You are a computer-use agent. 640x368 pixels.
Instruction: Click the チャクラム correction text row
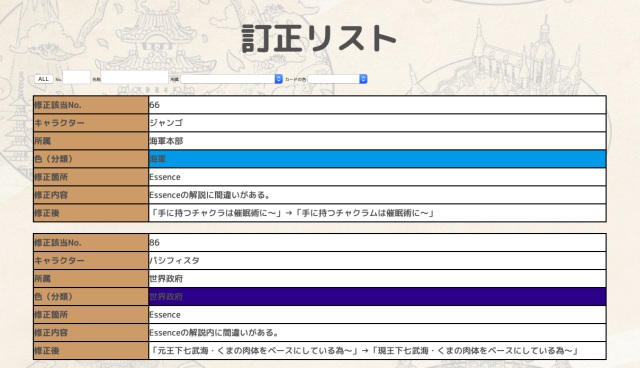(377, 213)
